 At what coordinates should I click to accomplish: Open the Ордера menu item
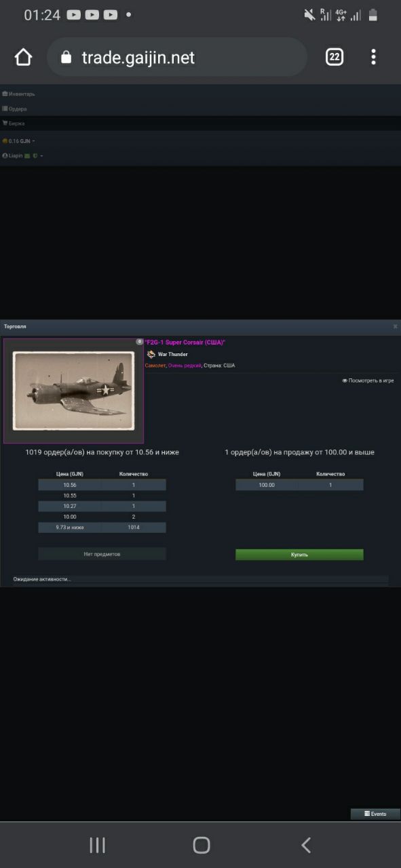pos(15,108)
